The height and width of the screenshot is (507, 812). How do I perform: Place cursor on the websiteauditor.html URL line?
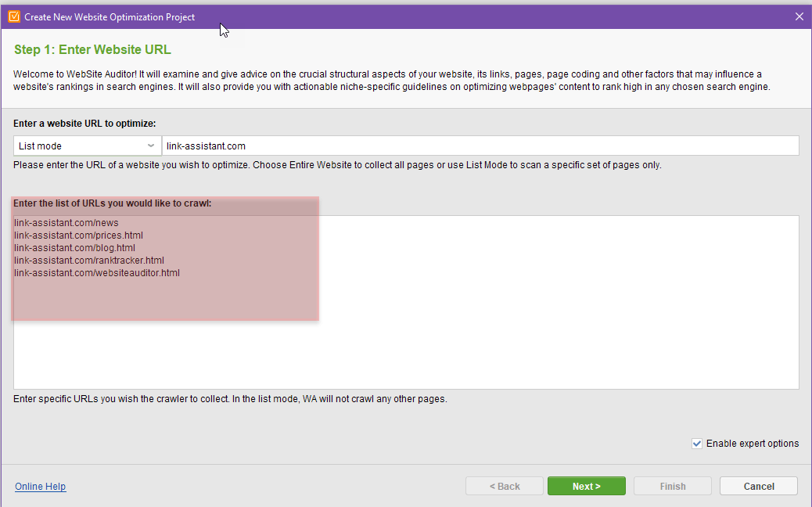(97, 272)
